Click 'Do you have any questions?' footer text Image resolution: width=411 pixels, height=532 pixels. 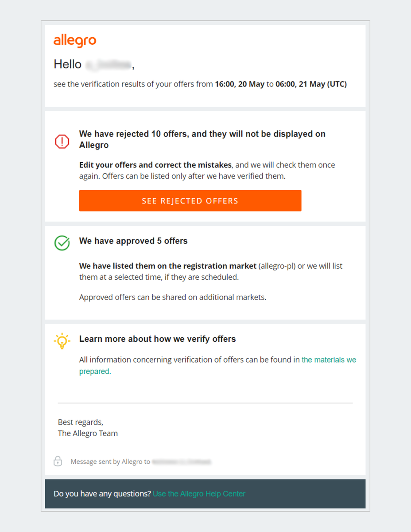tap(102, 493)
